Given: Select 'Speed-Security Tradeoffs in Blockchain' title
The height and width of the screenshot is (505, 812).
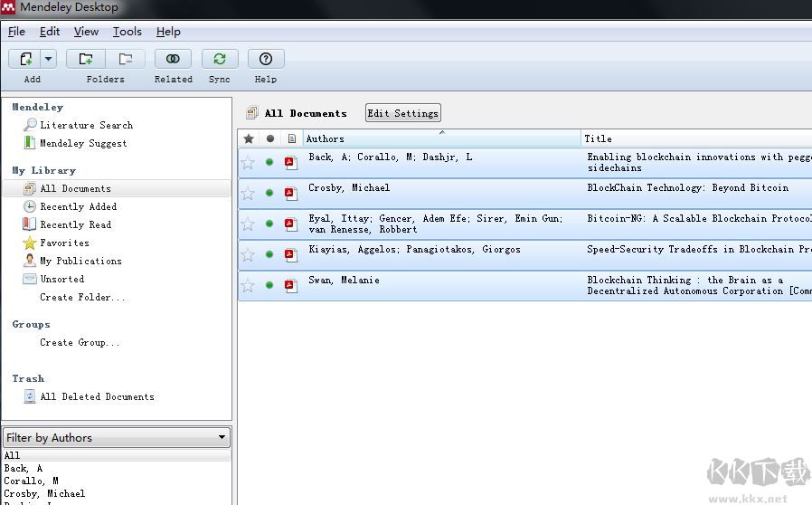Looking at the screenshot, I should (699, 249).
